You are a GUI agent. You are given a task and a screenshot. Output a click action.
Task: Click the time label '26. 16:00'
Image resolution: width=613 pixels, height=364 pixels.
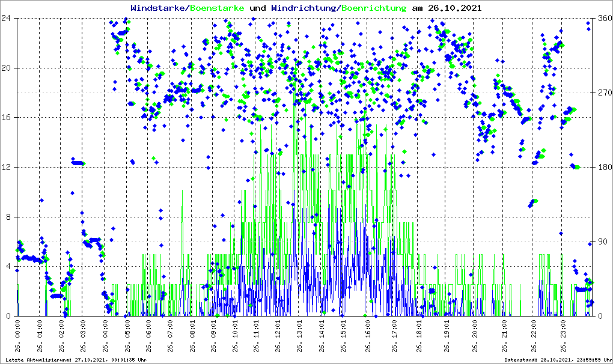[367, 336]
